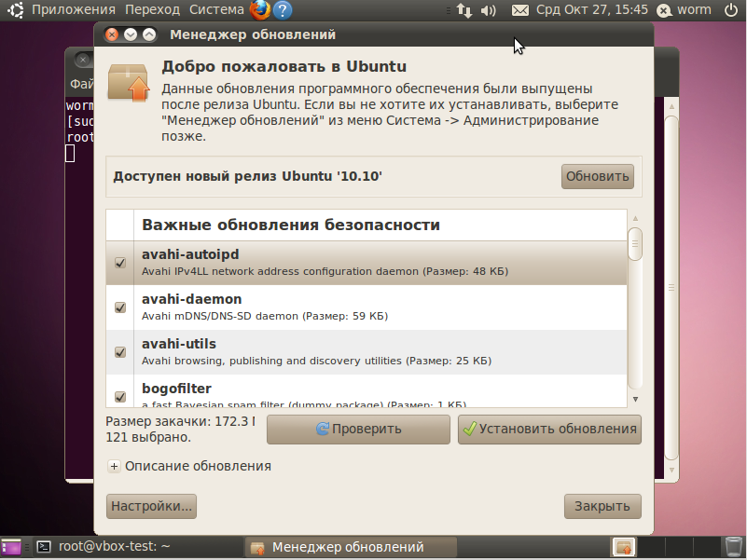Open the network connections indicator
This screenshot has height=560, width=747.
tap(464, 10)
